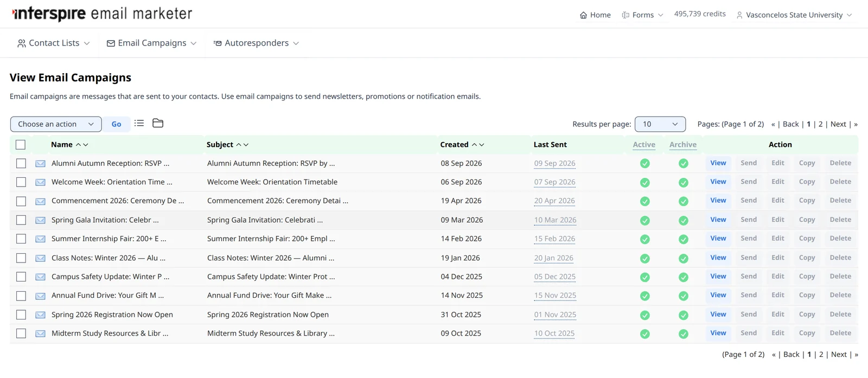The image size is (868, 378).
Task: Select checkbox for Welcome Week Orientation campaign
Action: click(21, 182)
